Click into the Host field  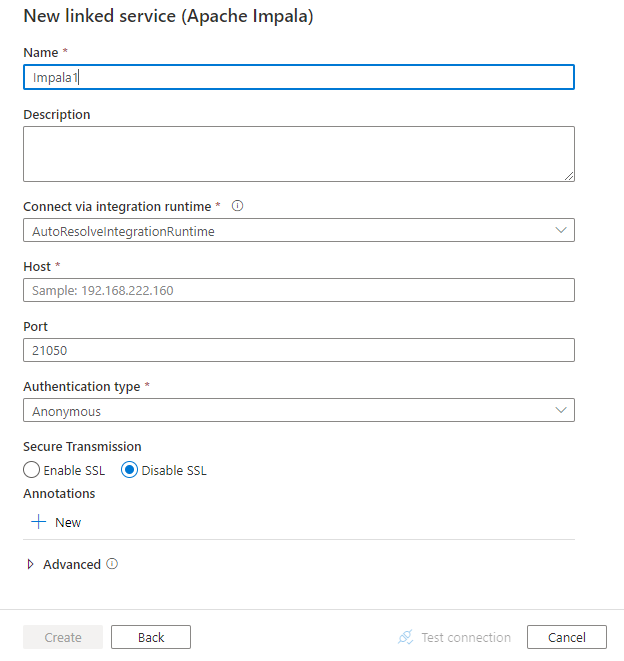point(298,290)
